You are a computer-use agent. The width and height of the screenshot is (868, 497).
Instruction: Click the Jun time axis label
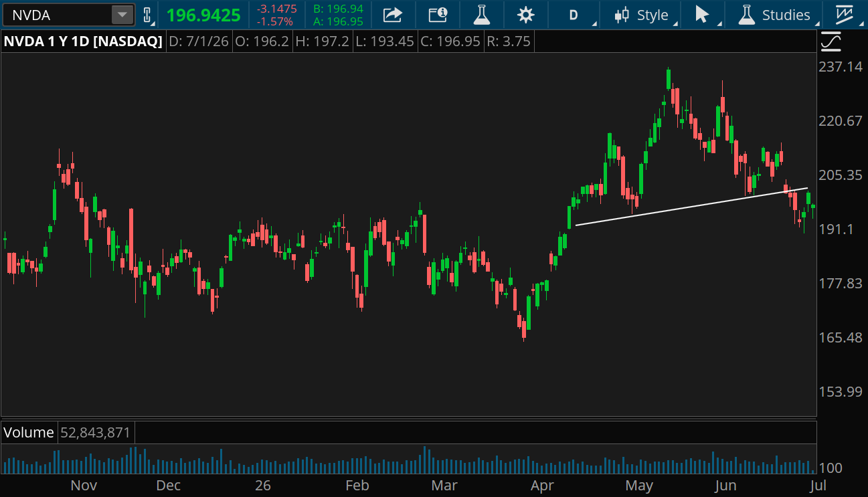pyautogui.click(x=725, y=486)
